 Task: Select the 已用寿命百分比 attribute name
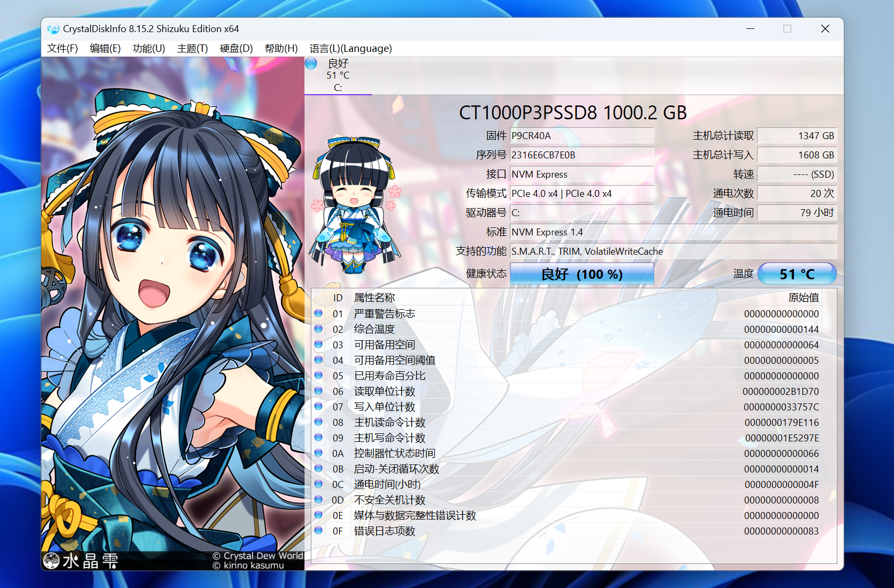click(390, 376)
